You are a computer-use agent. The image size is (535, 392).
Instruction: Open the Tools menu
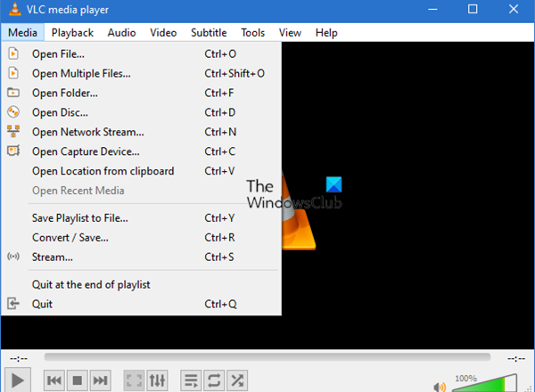click(253, 32)
